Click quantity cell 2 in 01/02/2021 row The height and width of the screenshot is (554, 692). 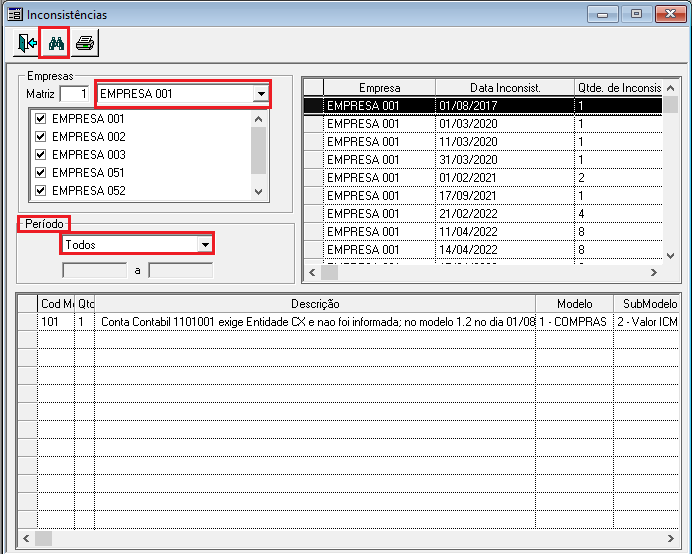(619, 178)
